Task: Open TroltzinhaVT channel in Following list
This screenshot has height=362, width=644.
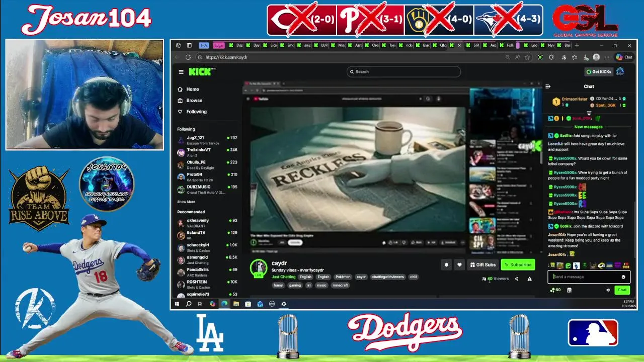Action: click(207, 152)
